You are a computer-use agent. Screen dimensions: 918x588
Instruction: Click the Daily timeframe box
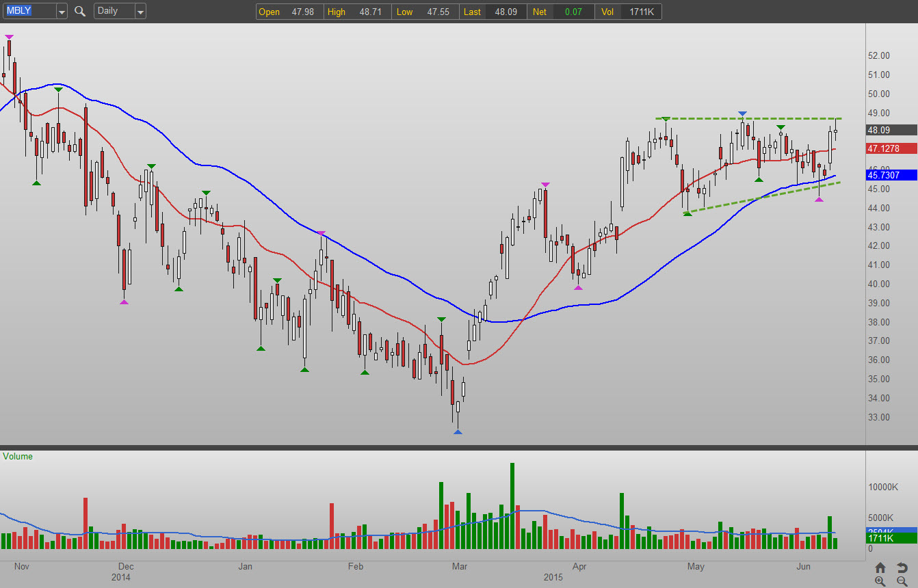pyautogui.click(x=114, y=12)
